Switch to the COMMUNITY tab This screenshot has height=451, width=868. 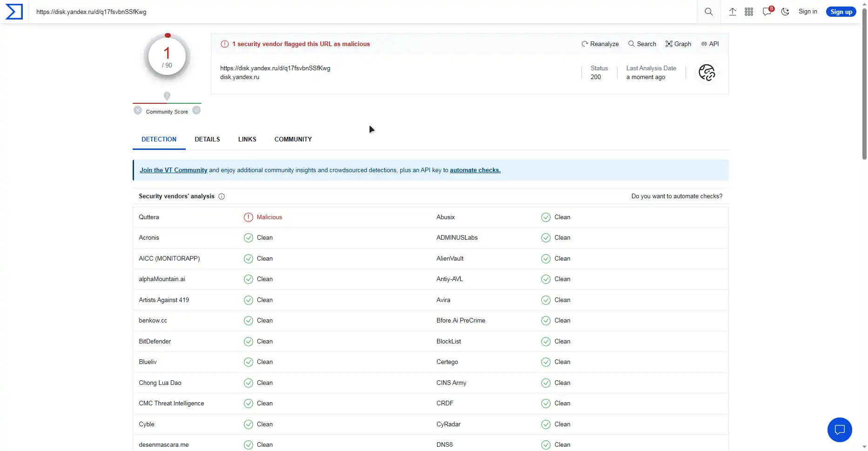click(x=293, y=139)
